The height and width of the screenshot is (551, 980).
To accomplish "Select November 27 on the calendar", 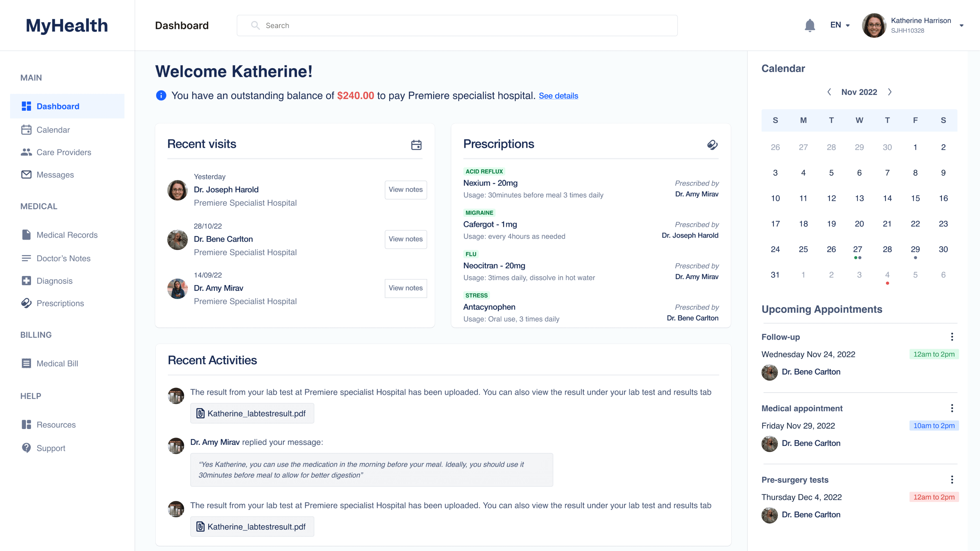I will (x=857, y=250).
